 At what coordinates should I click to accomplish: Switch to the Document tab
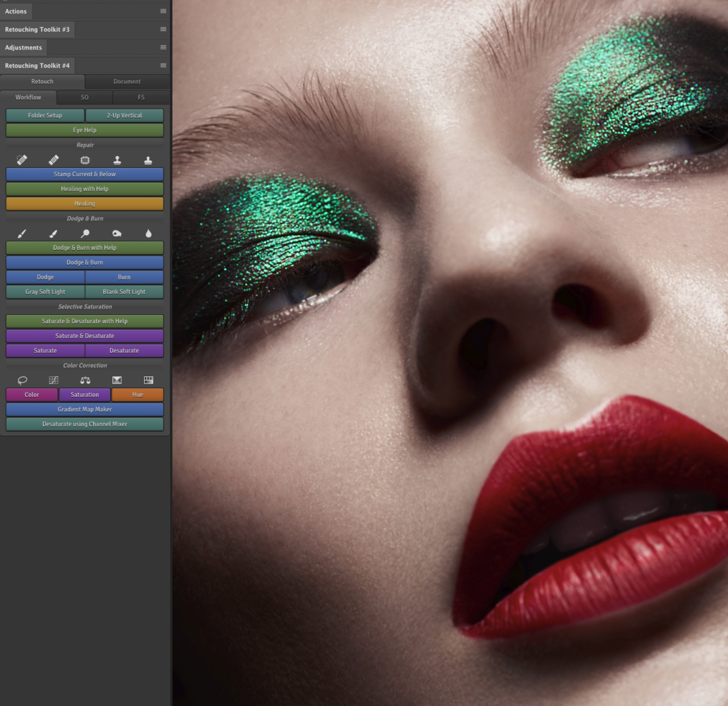[x=126, y=81]
